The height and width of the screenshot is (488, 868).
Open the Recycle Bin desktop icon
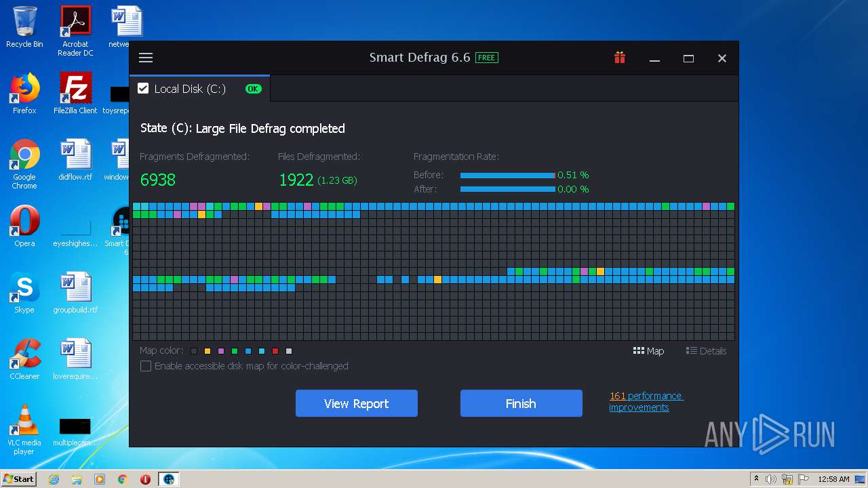(24, 27)
